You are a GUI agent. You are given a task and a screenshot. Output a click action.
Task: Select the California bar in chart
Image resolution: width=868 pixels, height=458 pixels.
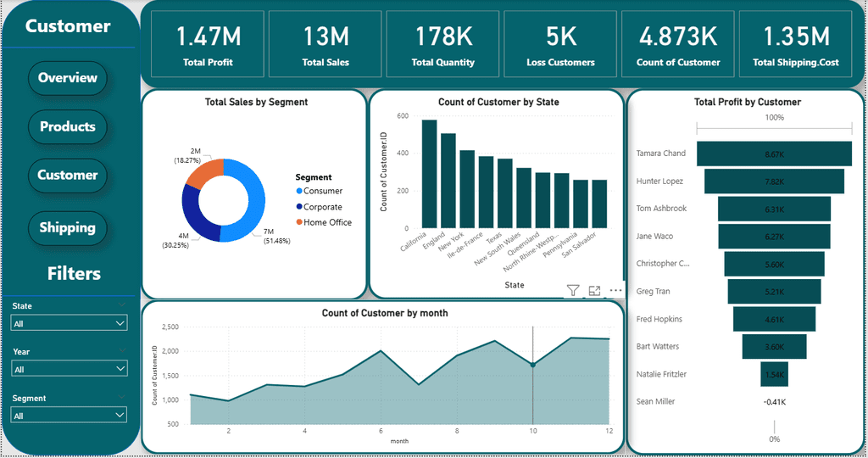(429, 174)
